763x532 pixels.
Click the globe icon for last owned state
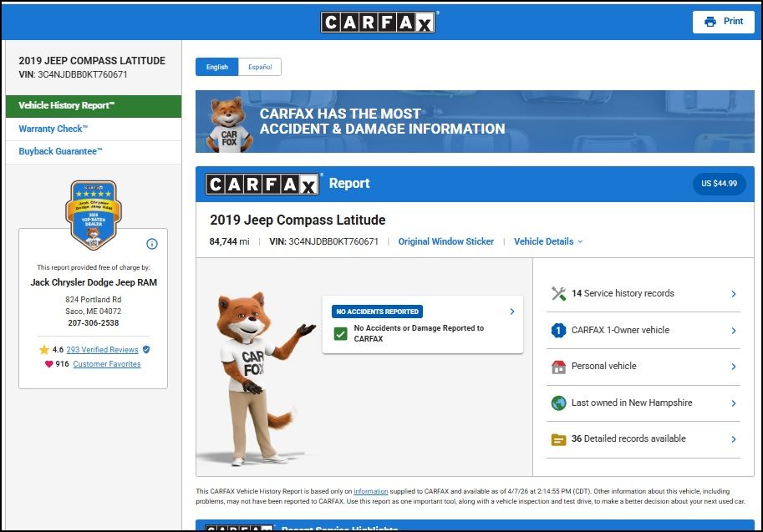click(x=559, y=403)
